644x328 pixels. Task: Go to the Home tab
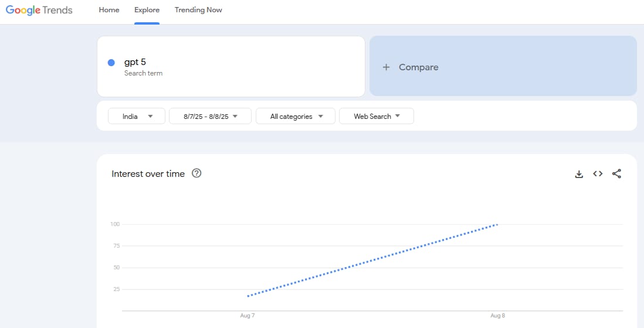tap(109, 10)
